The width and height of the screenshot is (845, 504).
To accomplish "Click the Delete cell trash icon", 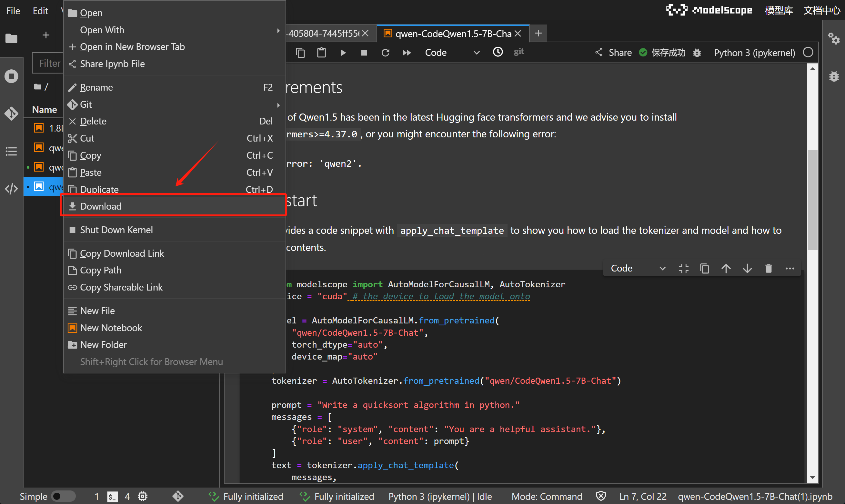I will coord(769,268).
